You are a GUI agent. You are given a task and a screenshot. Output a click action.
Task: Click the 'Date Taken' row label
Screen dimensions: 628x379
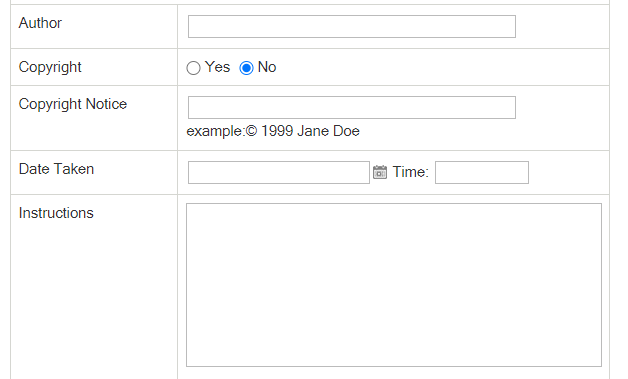tap(56, 169)
